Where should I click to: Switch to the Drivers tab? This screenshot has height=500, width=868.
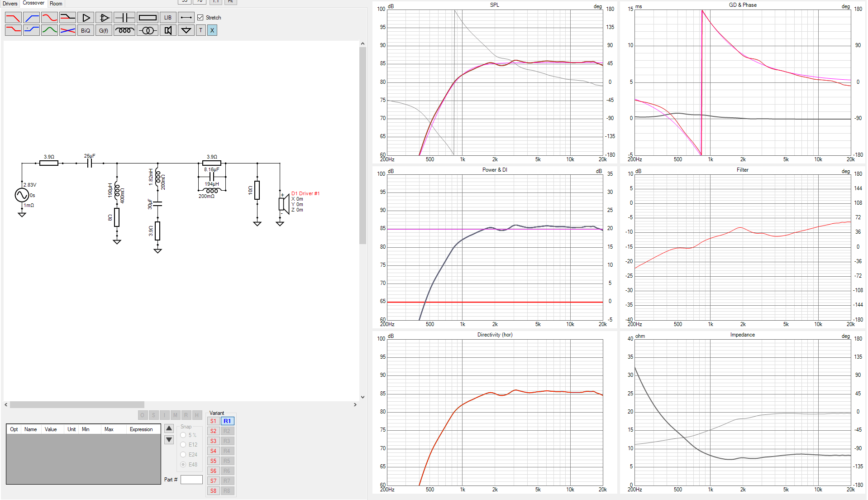[x=10, y=4]
